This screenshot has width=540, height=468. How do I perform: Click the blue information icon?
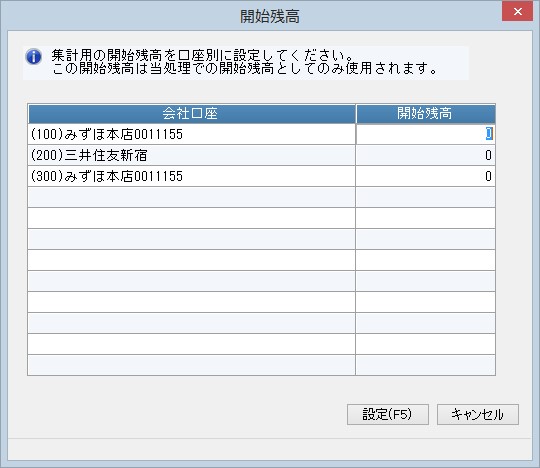(34, 57)
